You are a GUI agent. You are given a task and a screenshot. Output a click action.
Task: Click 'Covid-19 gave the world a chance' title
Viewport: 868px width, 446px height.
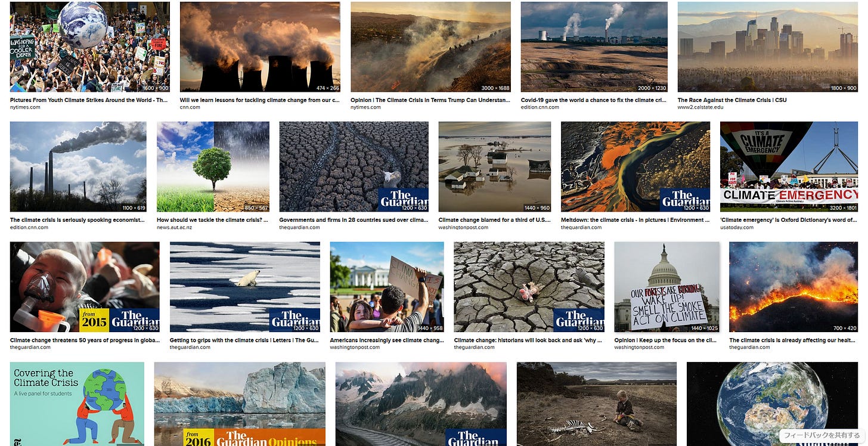[x=594, y=100]
